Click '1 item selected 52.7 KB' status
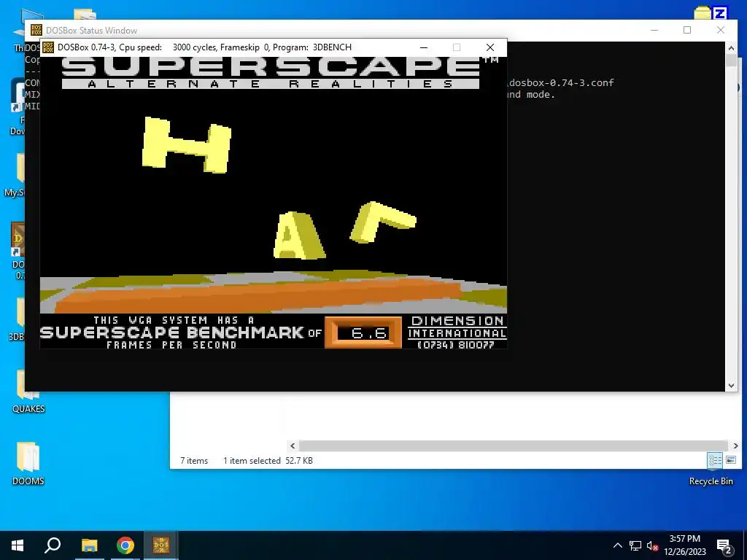This screenshot has height=560, width=747. 268,461
